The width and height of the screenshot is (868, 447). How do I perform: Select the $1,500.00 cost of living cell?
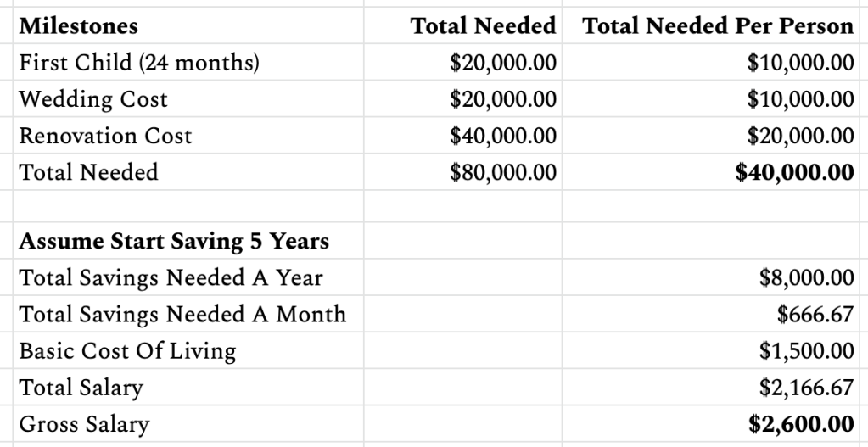click(x=806, y=350)
